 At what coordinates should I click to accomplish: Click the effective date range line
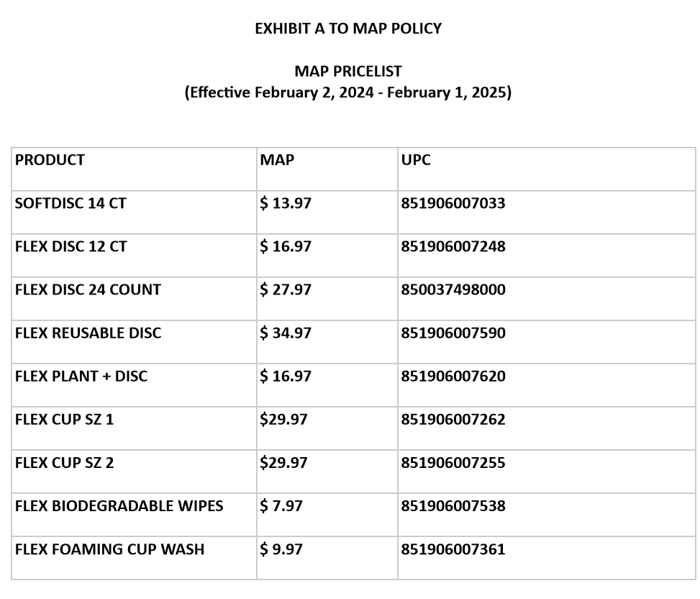point(348,93)
